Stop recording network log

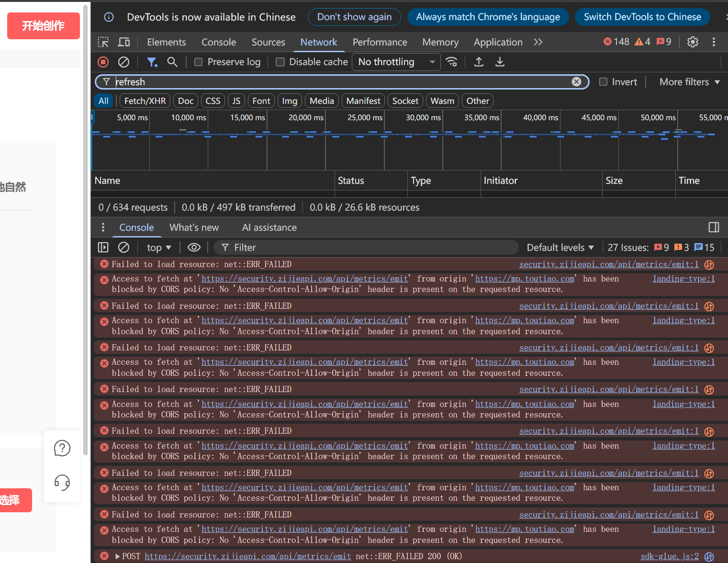pyautogui.click(x=103, y=62)
